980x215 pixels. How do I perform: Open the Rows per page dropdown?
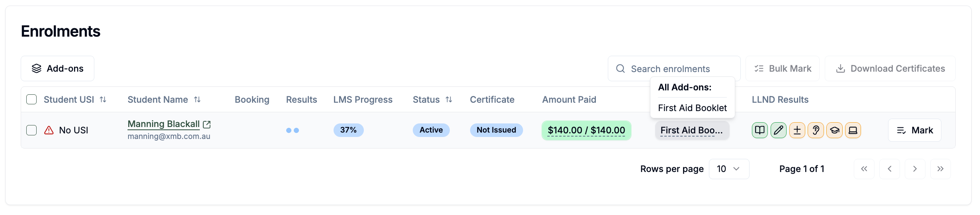pos(729,169)
